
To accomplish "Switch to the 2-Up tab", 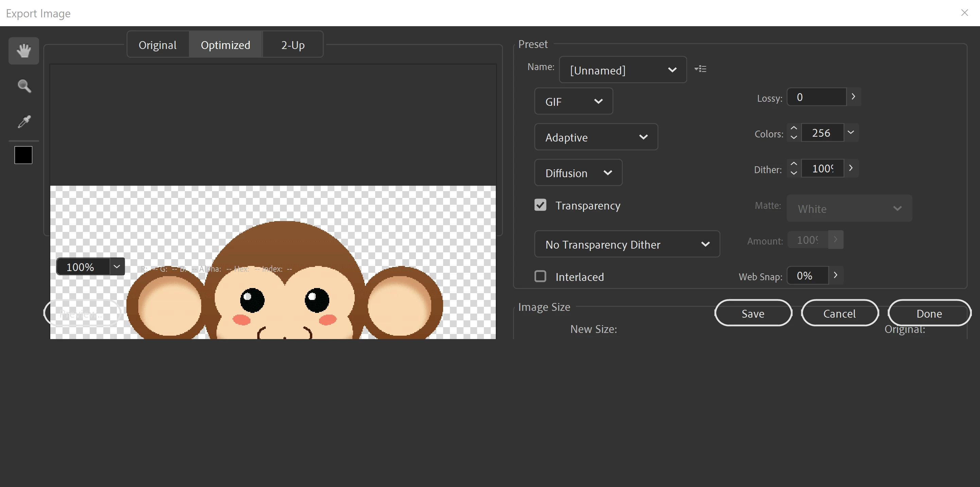I will click(293, 45).
